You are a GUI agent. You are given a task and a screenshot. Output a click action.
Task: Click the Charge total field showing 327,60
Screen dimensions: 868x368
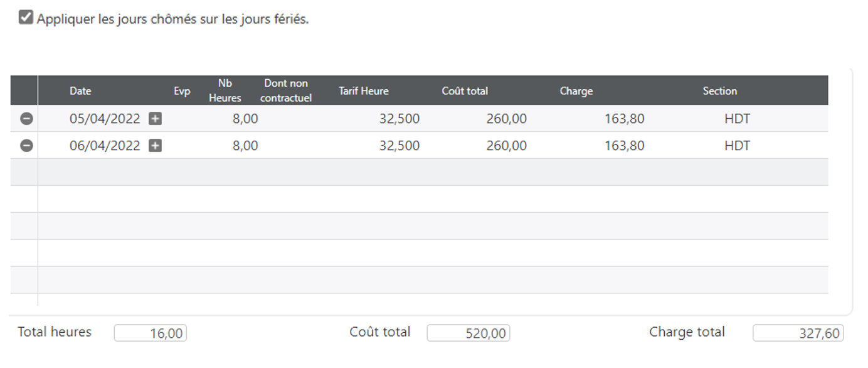(x=798, y=333)
